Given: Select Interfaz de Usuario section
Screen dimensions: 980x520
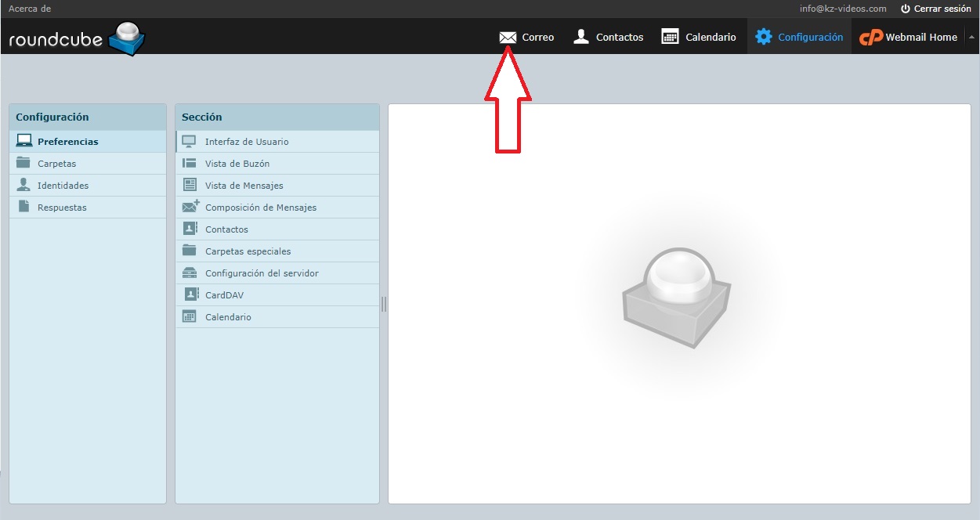Looking at the screenshot, I should tap(247, 142).
